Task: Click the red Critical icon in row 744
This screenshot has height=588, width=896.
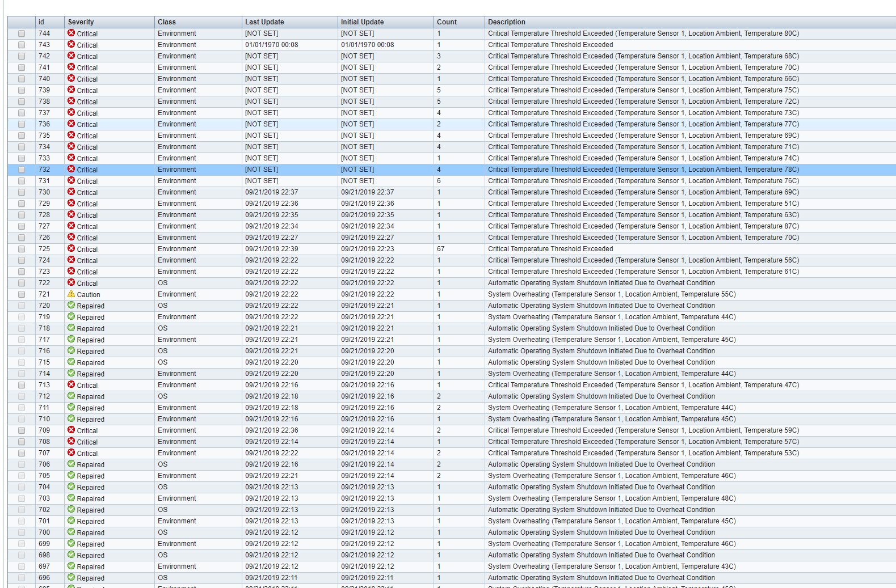Action: [71, 33]
